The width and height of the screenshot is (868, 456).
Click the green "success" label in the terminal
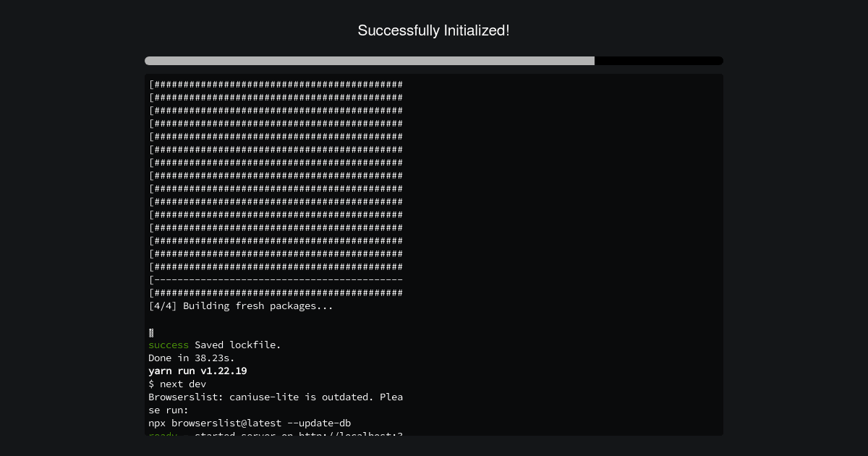point(169,345)
